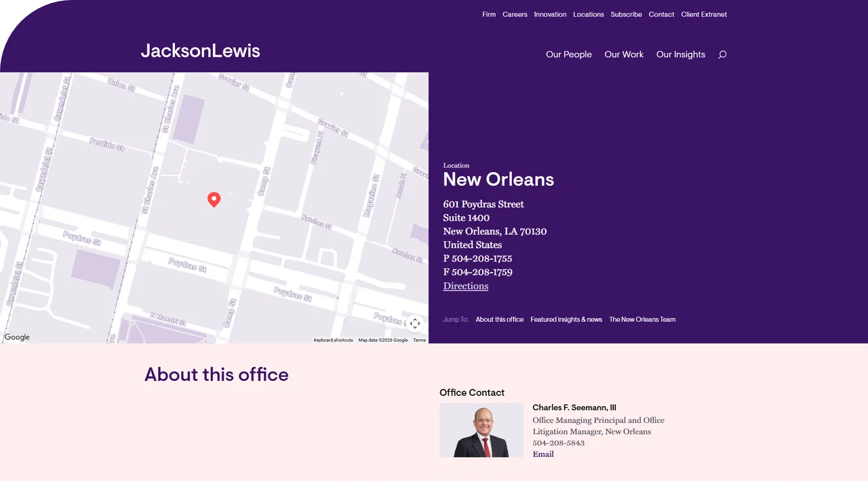This screenshot has width=868, height=488.
Task: Jump to Featured insights & news
Action: click(566, 319)
